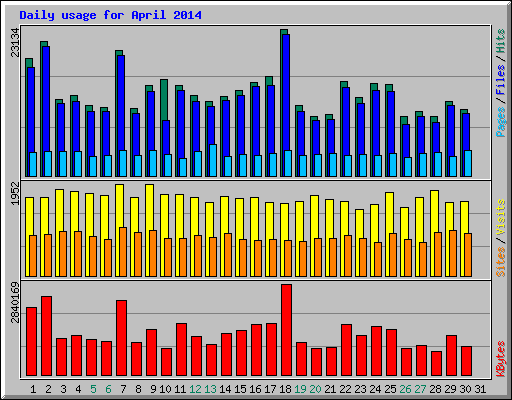Click the orange sites bar for day 29
The image size is (512, 400).
tap(453, 253)
